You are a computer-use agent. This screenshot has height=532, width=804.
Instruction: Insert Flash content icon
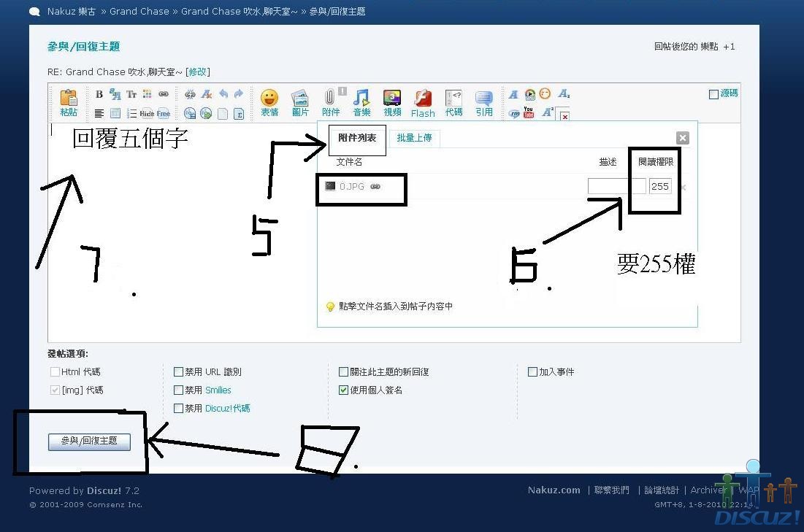[423, 102]
